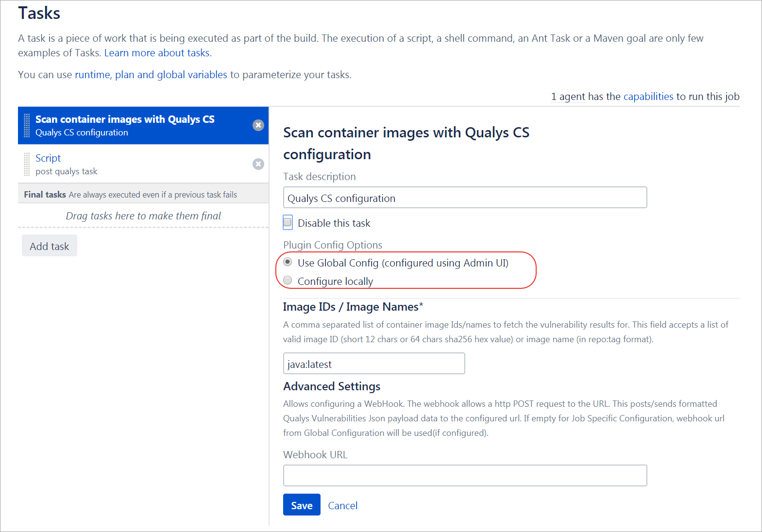Select the Scan container images with Qualys CS task
Image resolution: width=762 pixels, height=532 pixels.
point(143,126)
